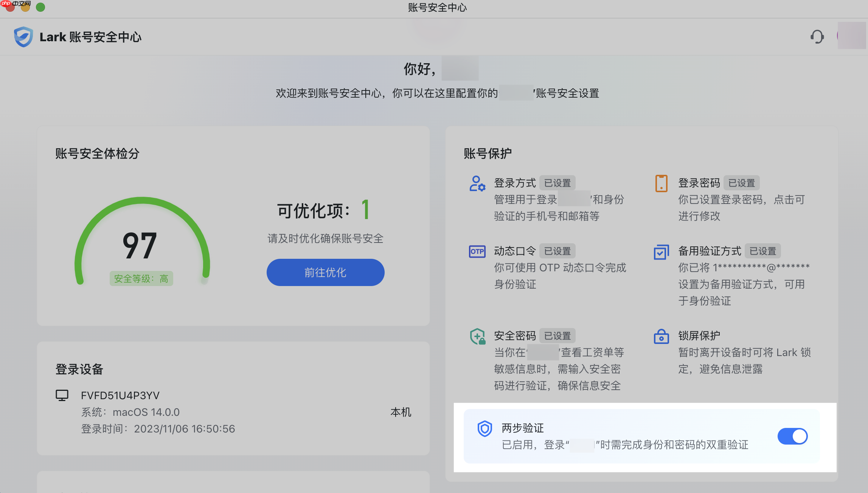Click the 登录密码 phone icon
The height and width of the screenshot is (493, 868).
[661, 184]
